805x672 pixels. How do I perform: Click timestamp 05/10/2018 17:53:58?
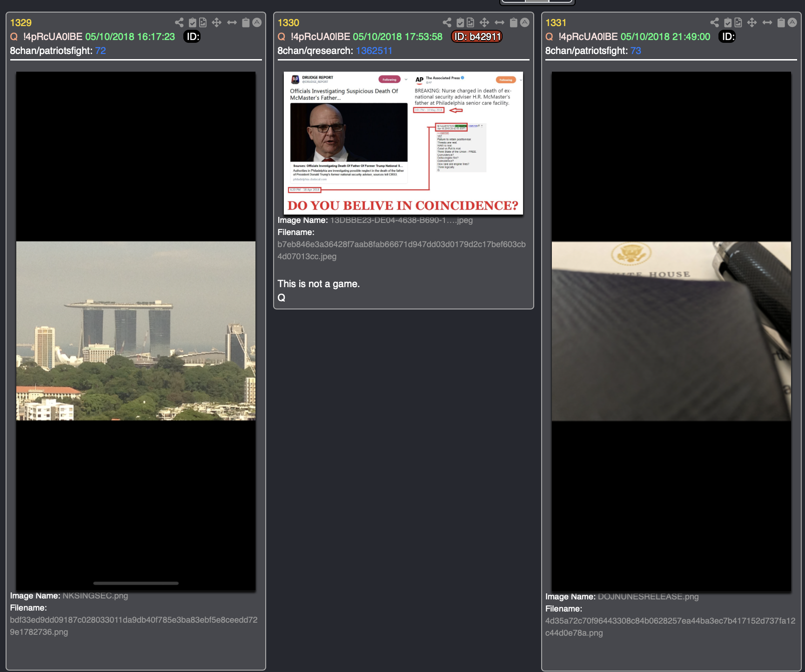(x=398, y=37)
